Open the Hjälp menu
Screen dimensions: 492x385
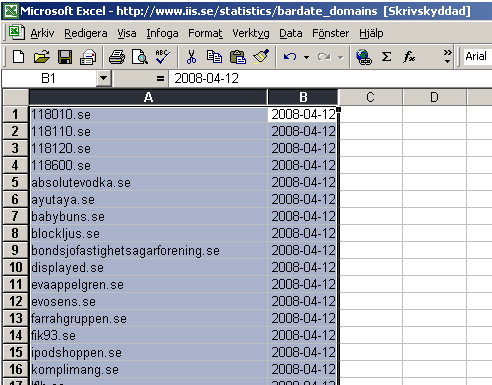click(x=371, y=33)
